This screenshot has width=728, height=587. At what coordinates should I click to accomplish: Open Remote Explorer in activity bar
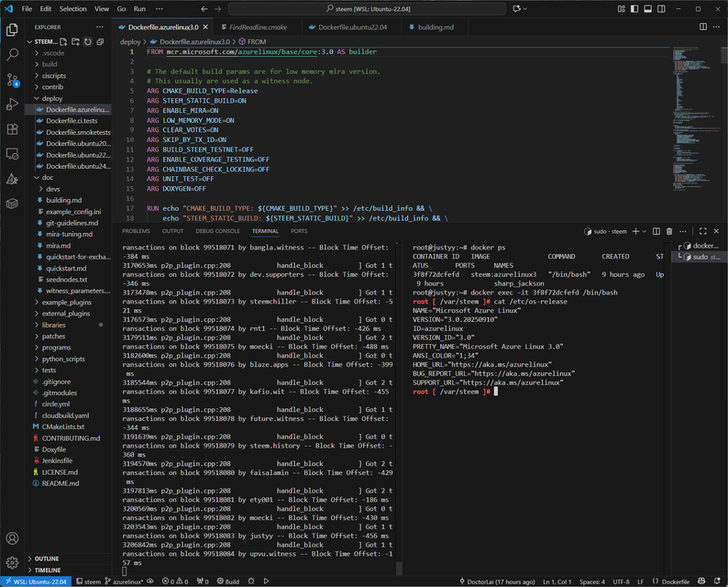click(x=13, y=154)
